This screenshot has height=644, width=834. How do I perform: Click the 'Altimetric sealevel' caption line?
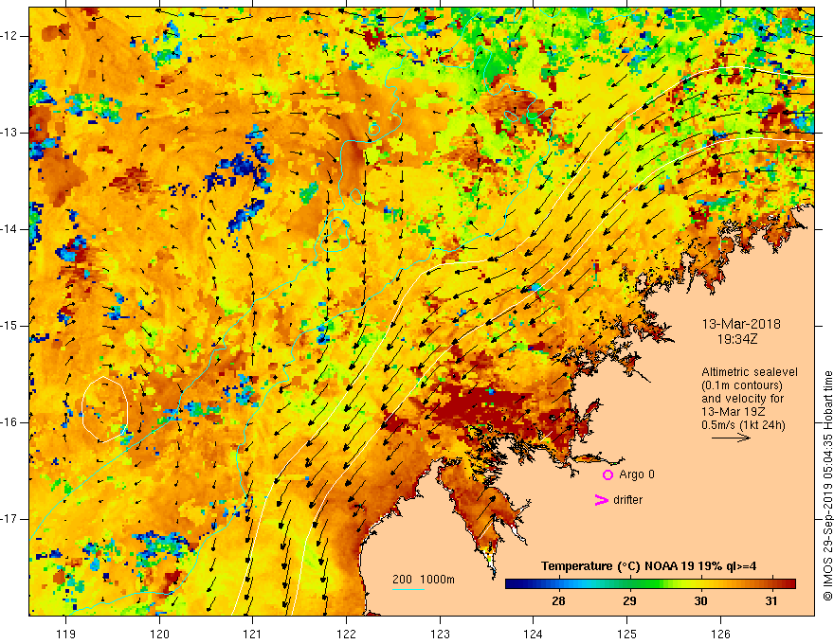pyautogui.click(x=750, y=372)
